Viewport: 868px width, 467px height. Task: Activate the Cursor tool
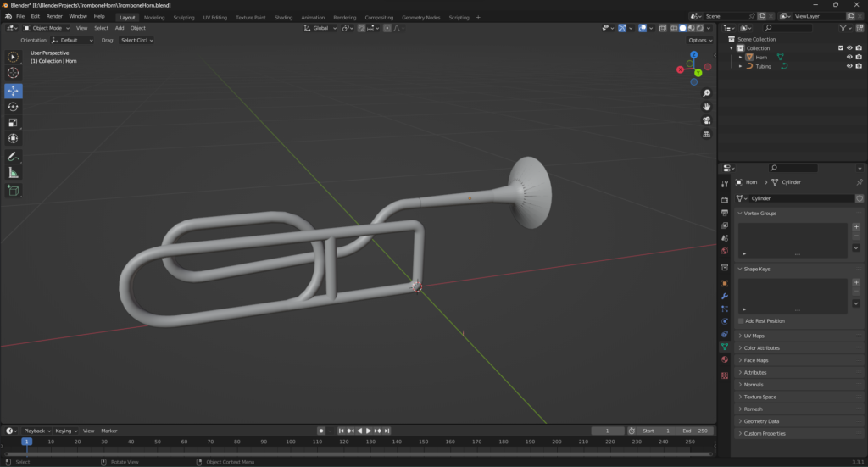[x=13, y=73]
